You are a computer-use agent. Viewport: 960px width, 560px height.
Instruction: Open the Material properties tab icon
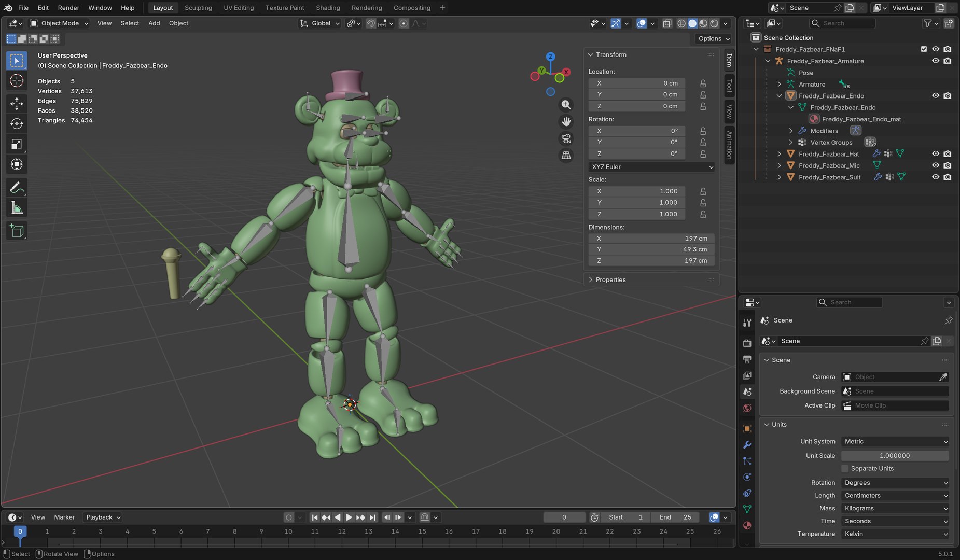pos(747,525)
